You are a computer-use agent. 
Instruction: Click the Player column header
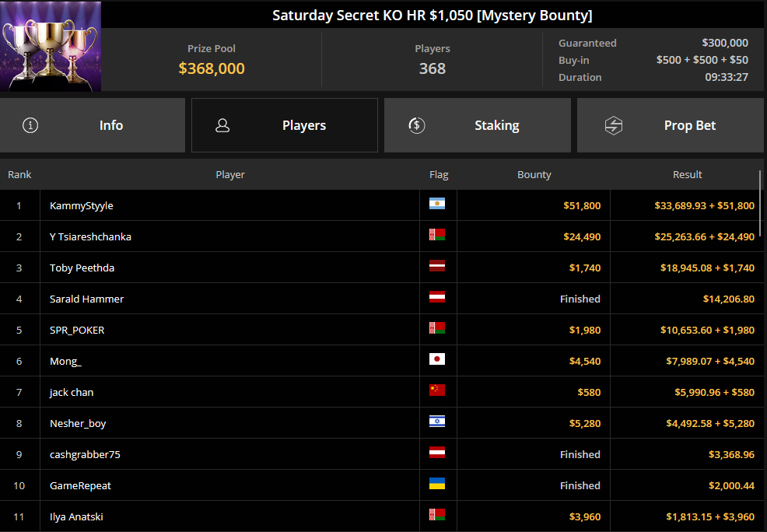pos(230,174)
